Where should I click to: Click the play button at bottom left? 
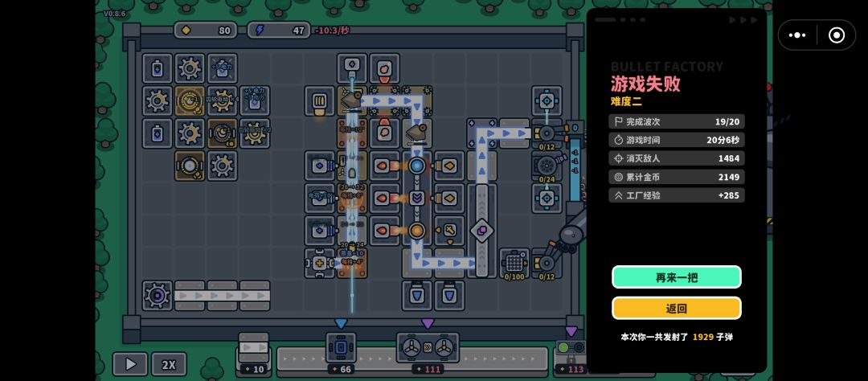130,364
